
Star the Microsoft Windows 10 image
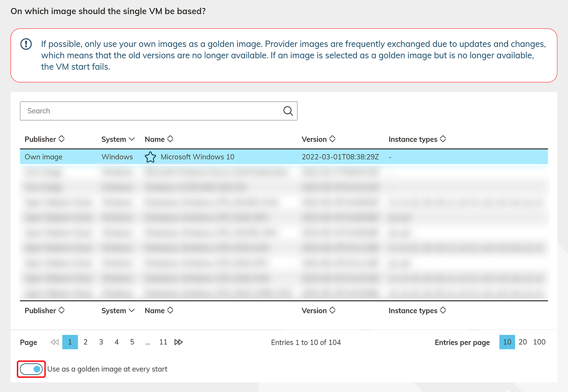[x=150, y=157]
